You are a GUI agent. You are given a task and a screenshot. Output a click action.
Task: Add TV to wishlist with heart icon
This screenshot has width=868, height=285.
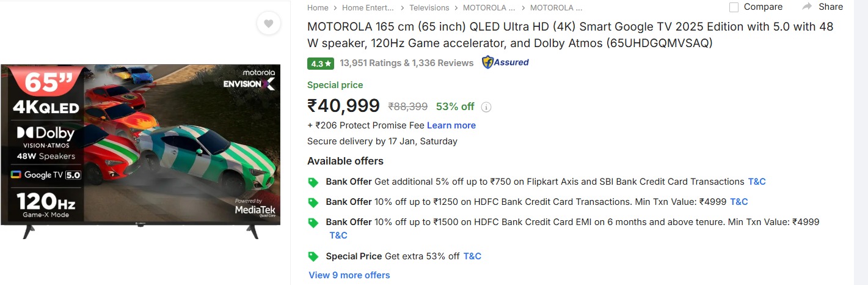pos(268,24)
